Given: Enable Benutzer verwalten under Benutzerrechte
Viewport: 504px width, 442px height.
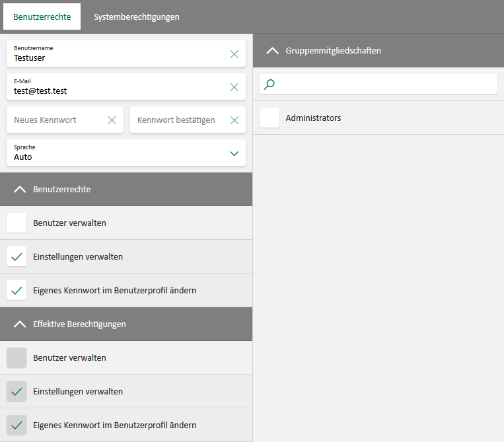Looking at the screenshot, I should (x=17, y=223).
